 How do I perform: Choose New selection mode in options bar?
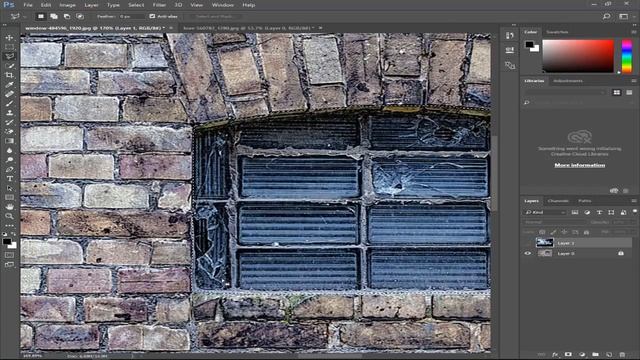click(x=41, y=16)
